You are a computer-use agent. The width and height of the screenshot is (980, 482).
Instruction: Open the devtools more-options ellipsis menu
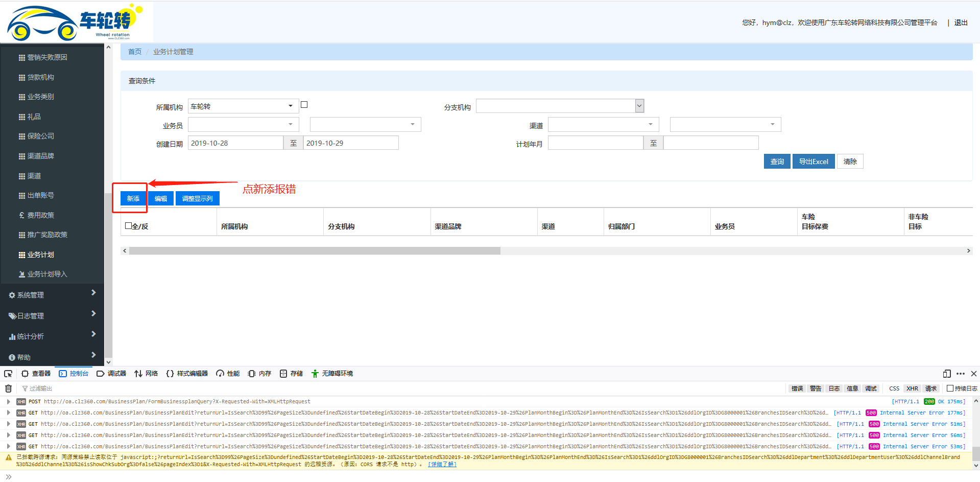[961, 374]
